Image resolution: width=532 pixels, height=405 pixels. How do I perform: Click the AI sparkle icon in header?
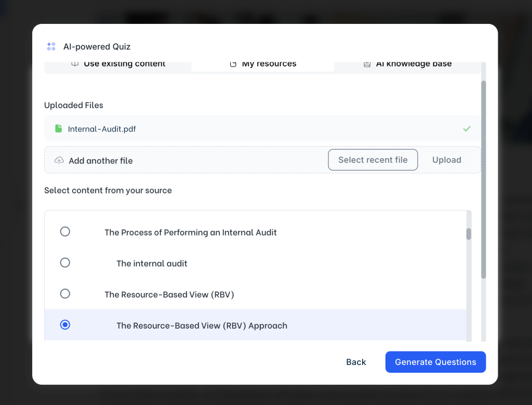pos(51,47)
